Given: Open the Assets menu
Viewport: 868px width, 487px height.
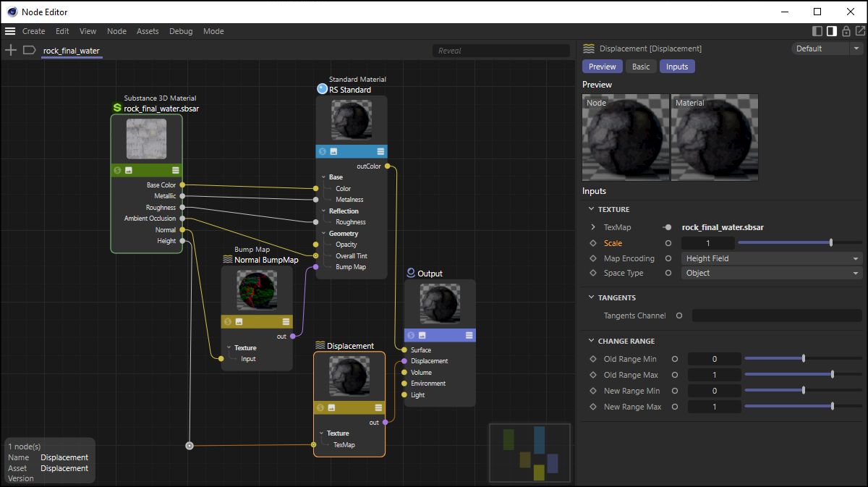Looking at the screenshot, I should tap(148, 31).
